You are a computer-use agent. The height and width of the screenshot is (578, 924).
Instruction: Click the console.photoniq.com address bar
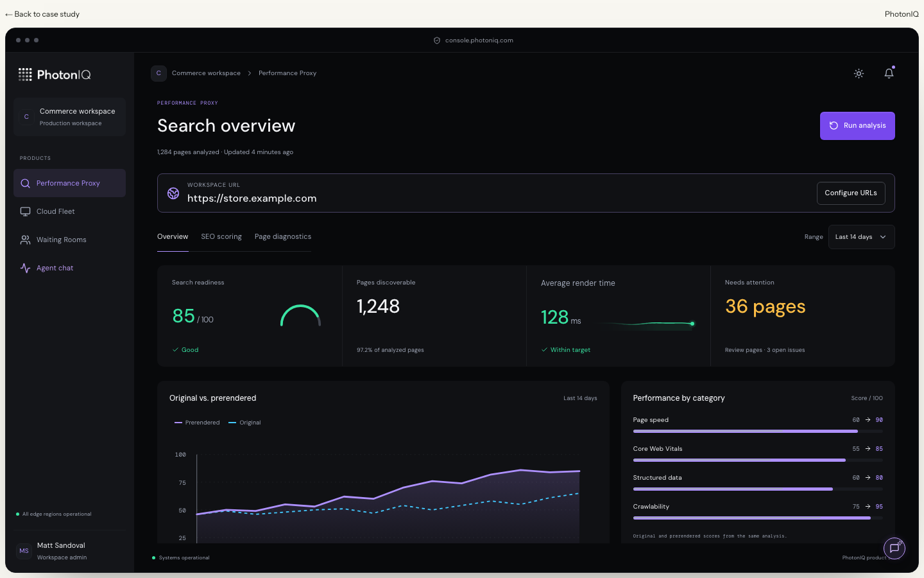(x=474, y=40)
